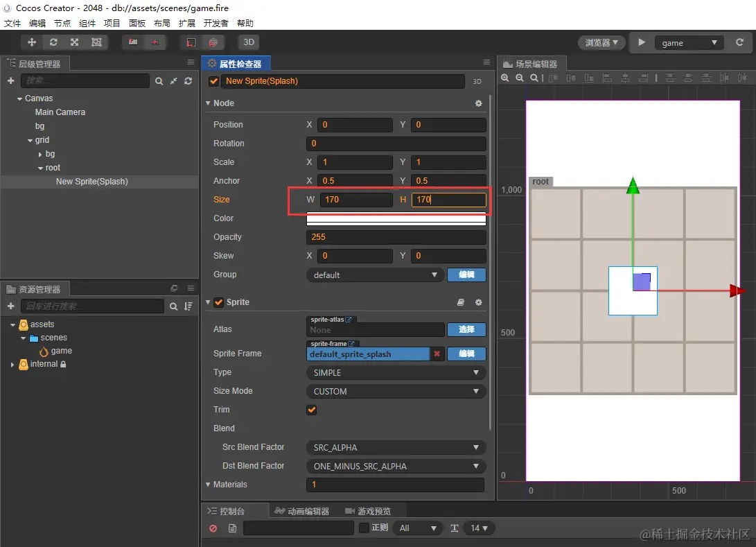Enable the 正则 regex checkbox
This screenshot has height=547, width=756.
pyautogui.click(x=364, y=528)
